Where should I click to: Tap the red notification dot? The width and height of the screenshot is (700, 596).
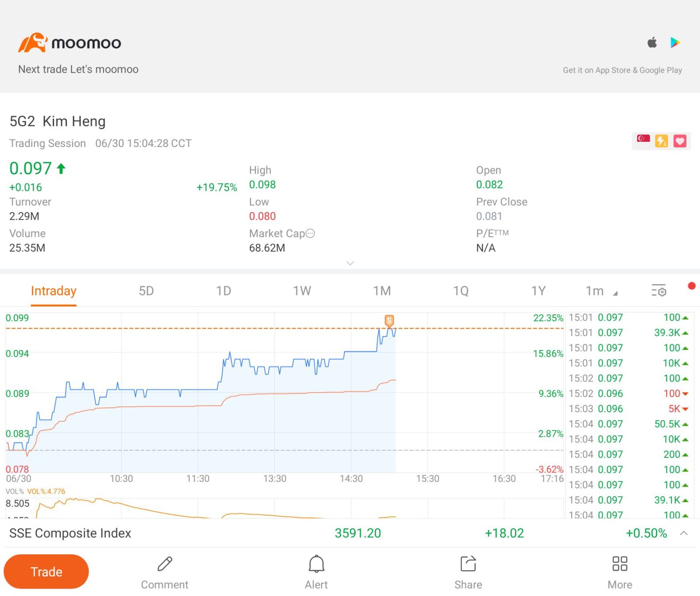(692, 286)
